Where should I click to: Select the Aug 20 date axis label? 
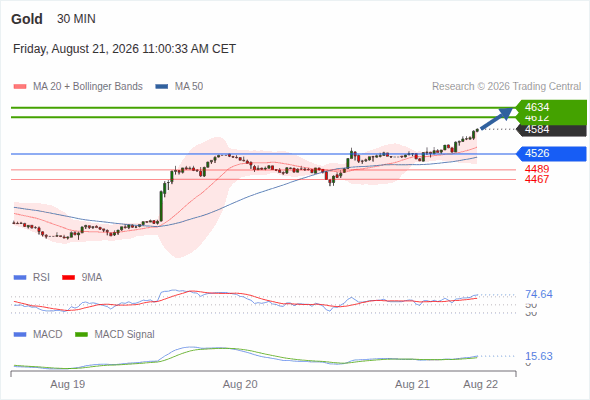[x=240, y=384]
